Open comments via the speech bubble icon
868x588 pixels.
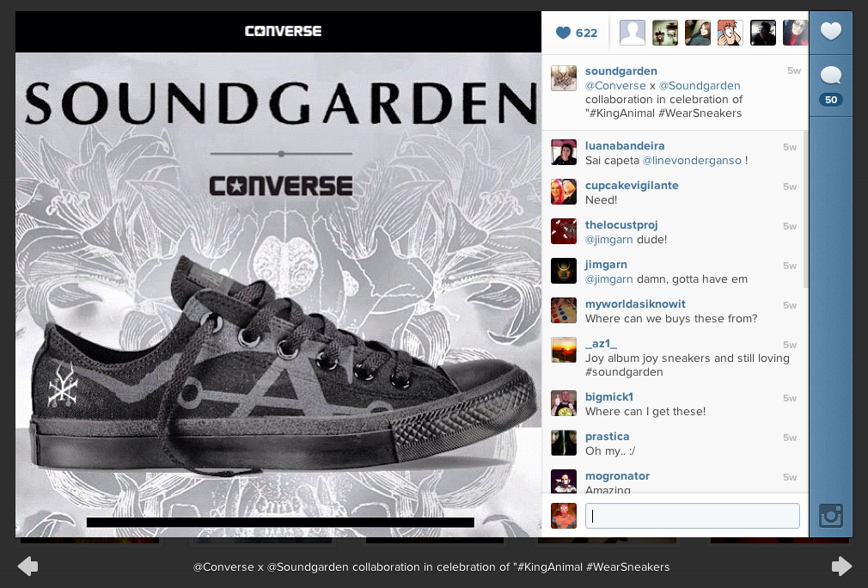coord(830,76)
